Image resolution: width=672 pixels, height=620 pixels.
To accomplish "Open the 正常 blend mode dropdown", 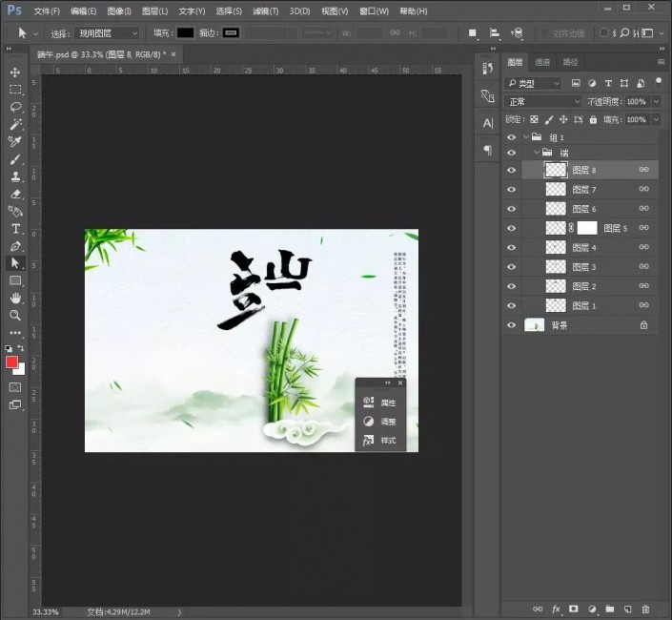I will click(x=542, y=102).
